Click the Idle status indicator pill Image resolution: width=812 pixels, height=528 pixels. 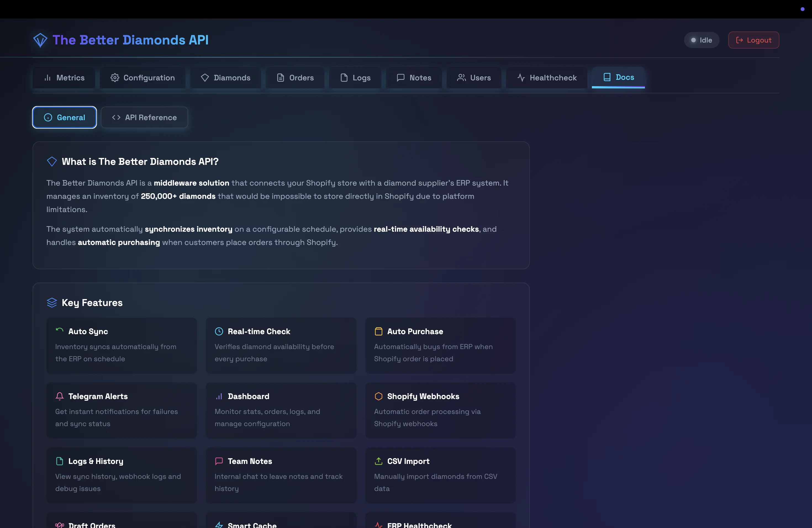[x=702, y=40]
